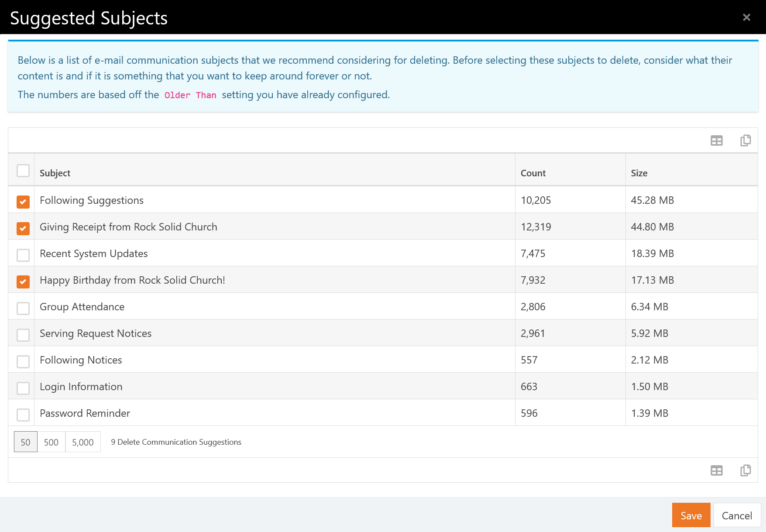Sort by the Count column header
The width and height of the screenshot is (766, 532).
pos(533,173)
